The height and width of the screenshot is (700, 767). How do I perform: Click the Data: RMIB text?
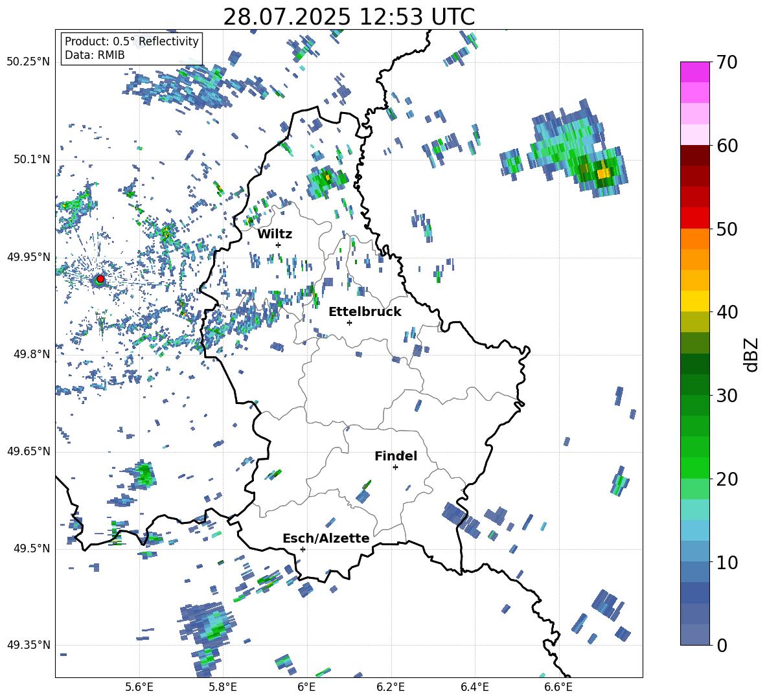(x=95, y=55)
